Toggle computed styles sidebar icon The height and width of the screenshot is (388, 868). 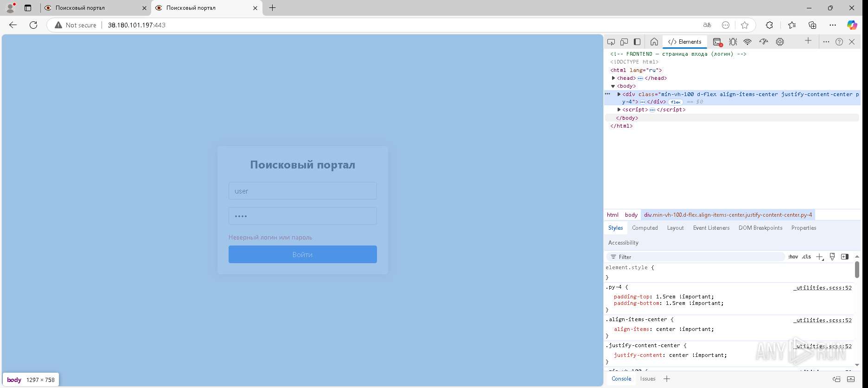click(x=845, y=257)
